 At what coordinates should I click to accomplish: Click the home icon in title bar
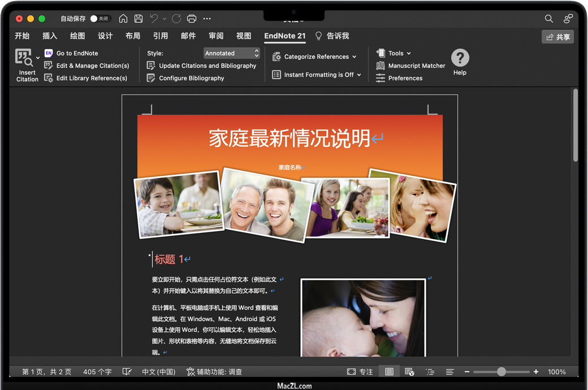click(x=123, y=19)
